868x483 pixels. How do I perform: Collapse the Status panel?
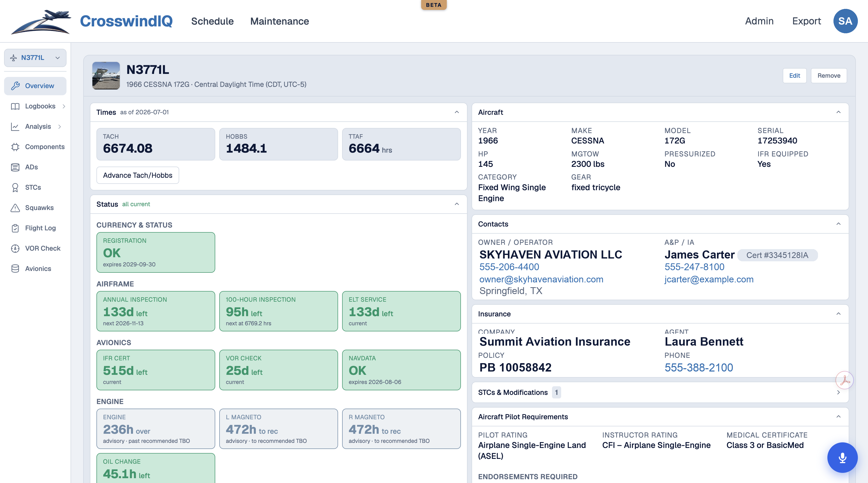(x=457, y=204)
